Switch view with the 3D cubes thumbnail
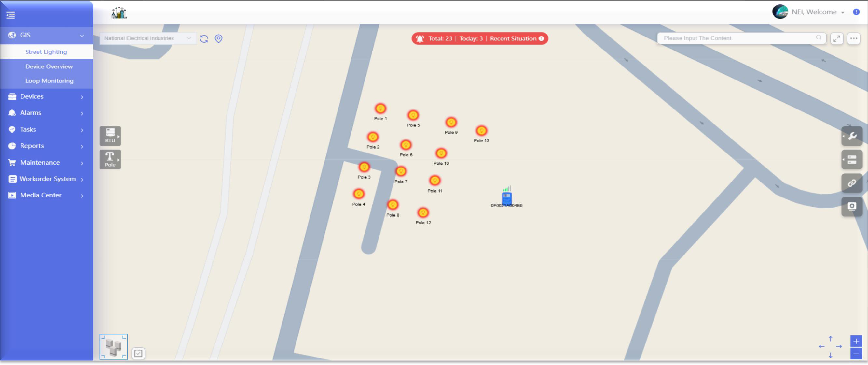The height and width of the screenshot is (365, 868). tap(114, 347)
